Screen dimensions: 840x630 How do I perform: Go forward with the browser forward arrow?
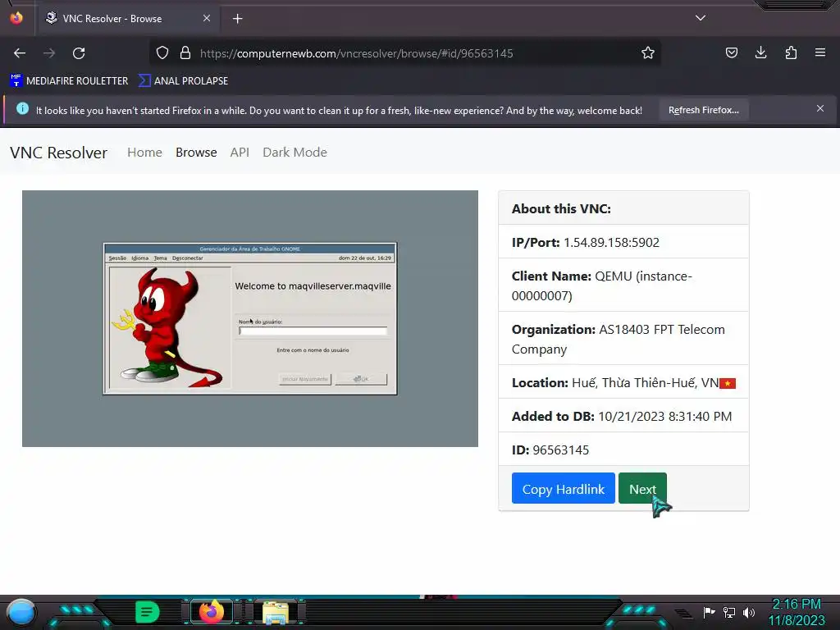click(x=49, y=53)
